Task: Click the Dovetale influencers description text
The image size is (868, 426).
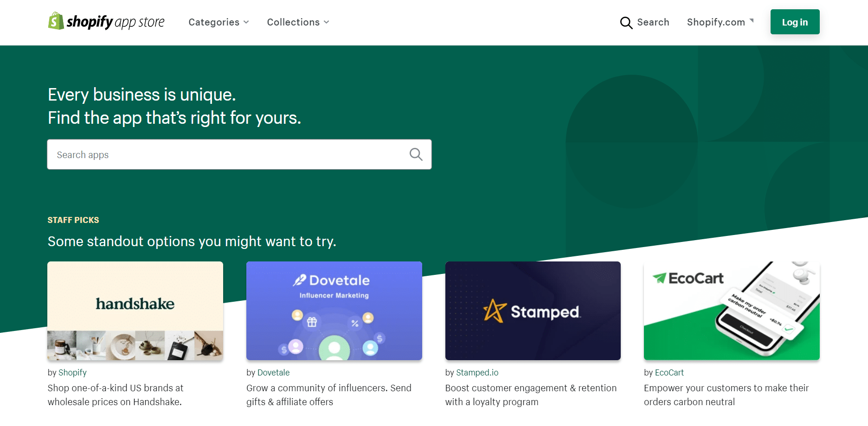Action: [x=329, y=395]
